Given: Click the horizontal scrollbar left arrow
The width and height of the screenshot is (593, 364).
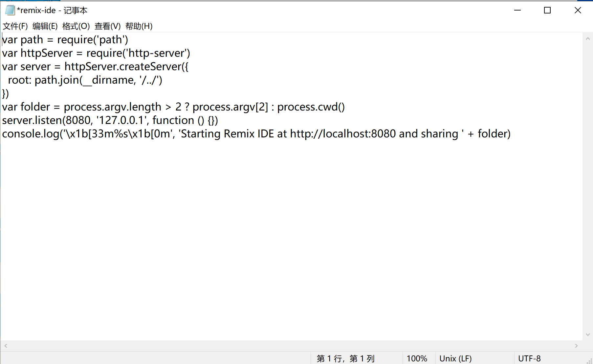Looking at the screenshot, I should pos(6,346).
